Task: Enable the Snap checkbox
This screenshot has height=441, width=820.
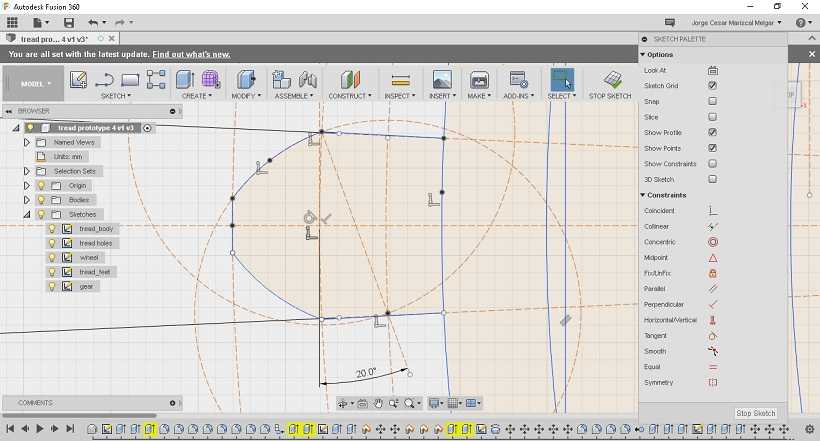Action: click(712, 101)
